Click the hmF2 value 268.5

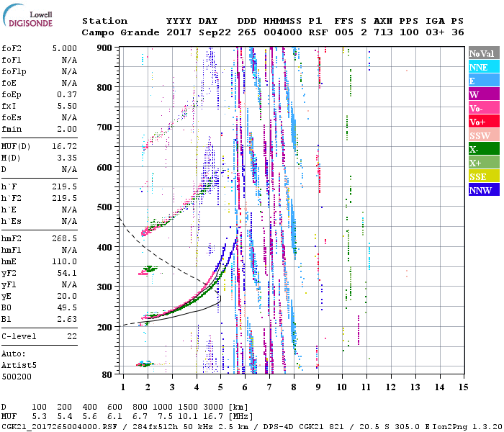[x=65, y=238]
